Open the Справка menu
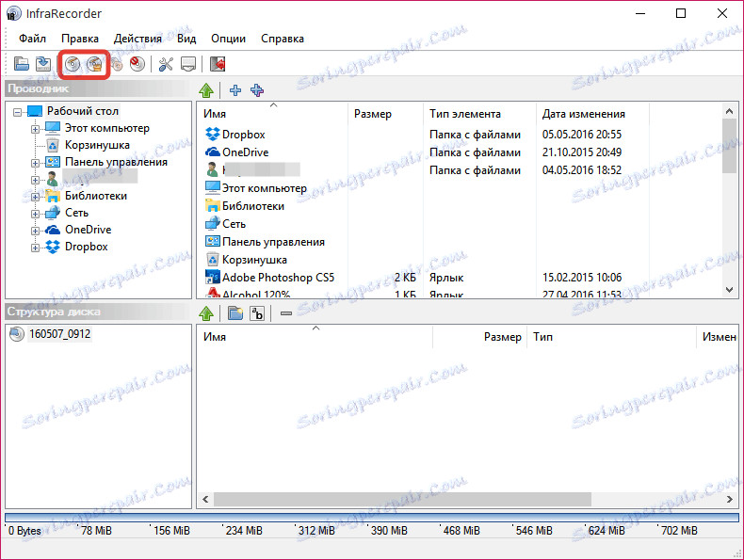The height and width of the screenshot is (560, 744). point(283,39)
